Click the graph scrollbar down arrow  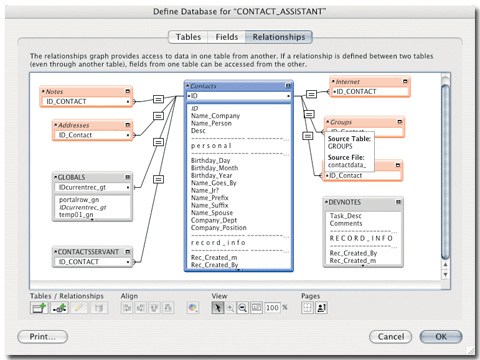445,275
